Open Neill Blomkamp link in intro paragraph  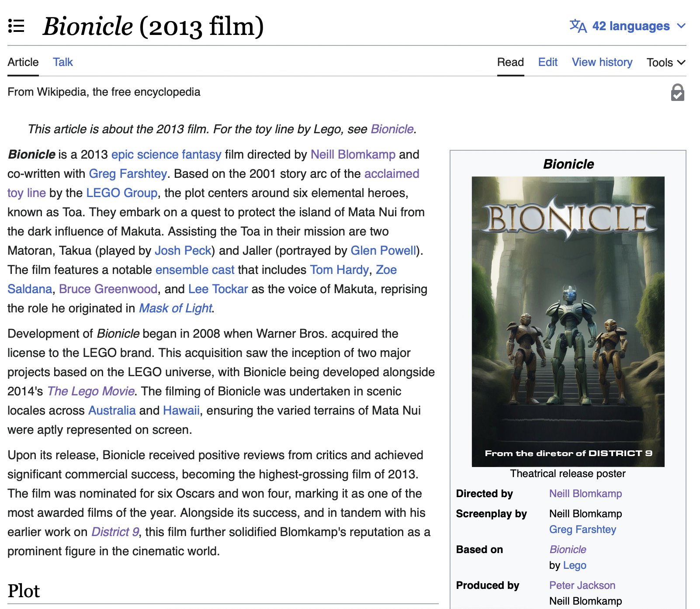353,154
